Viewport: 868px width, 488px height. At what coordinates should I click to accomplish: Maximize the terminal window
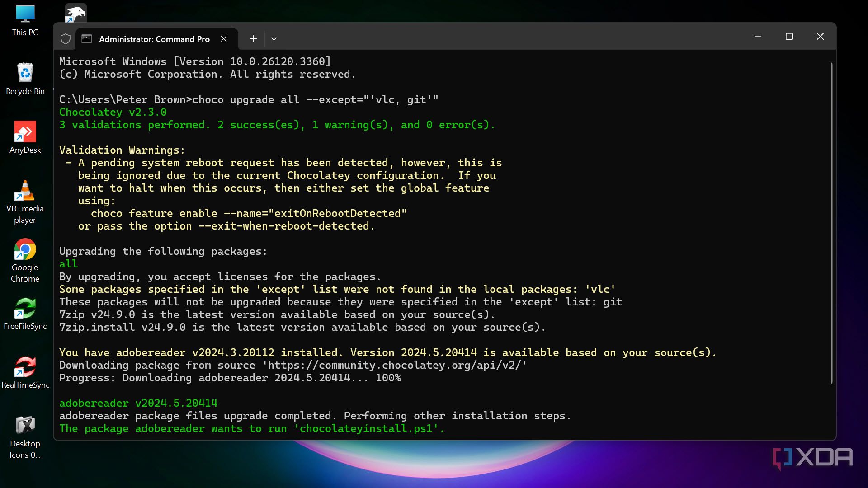[x=789, y=36]
